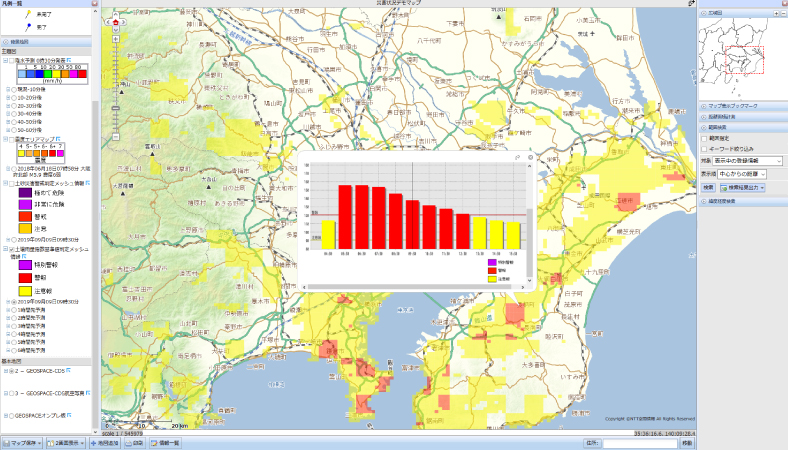Click the 住所 address input field
Screen dimensions: 788x450
[x=640, y=443]
